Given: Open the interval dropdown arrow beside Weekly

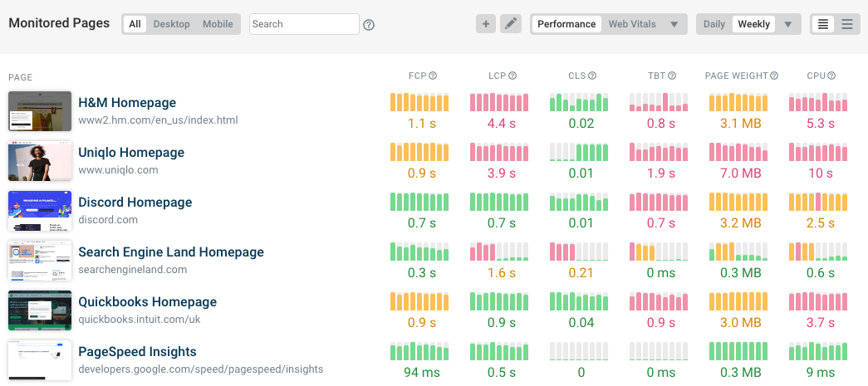Looking at the screenshot, I should coord(788,24).
